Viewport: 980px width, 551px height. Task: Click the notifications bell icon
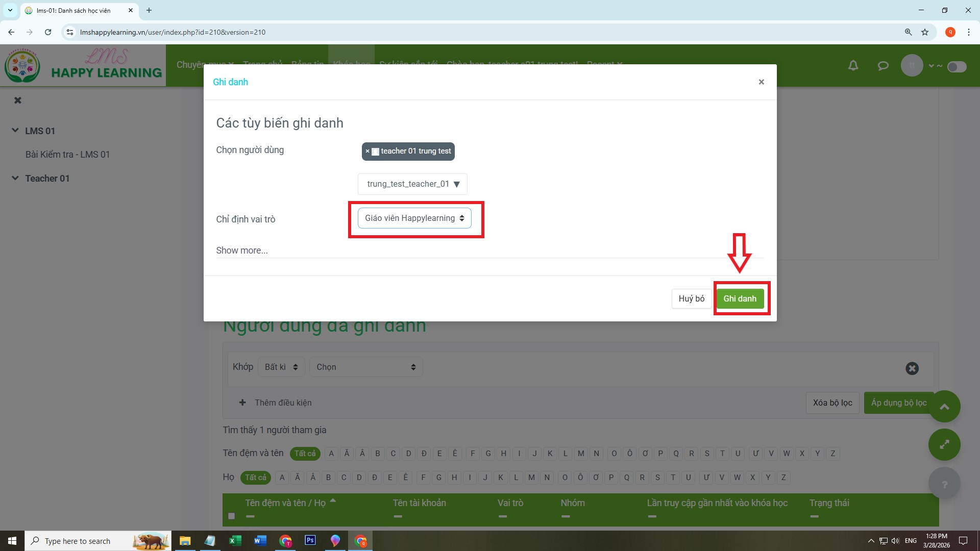coord(853,66)
